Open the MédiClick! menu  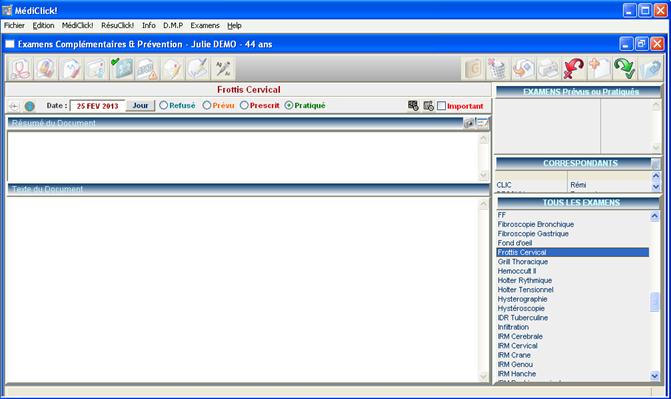[77, 26]
